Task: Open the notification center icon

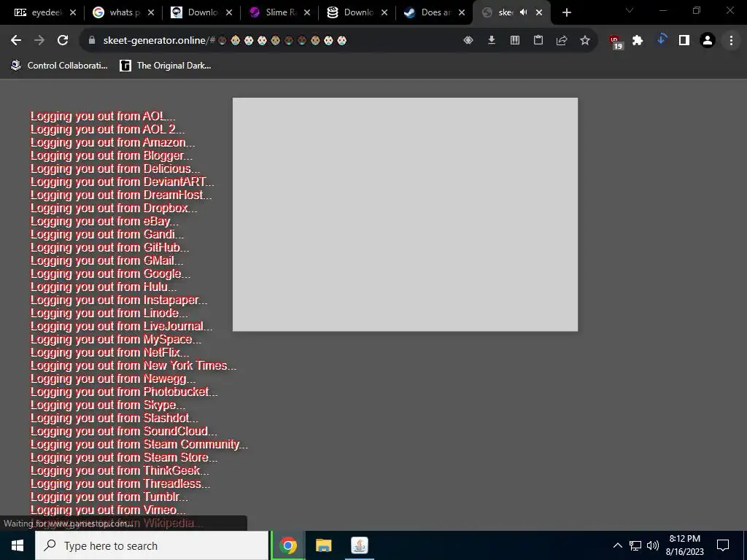Action: point(723,545)
